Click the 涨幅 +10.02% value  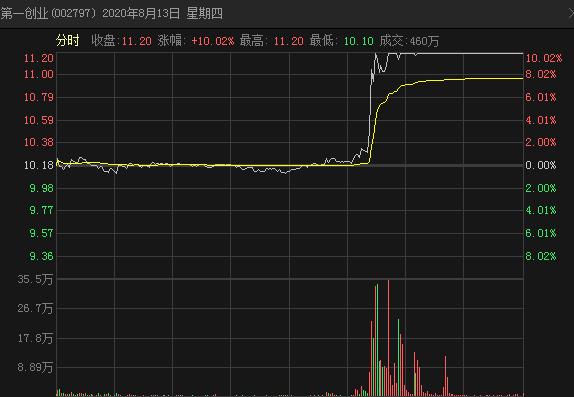(x=213, y=41)
